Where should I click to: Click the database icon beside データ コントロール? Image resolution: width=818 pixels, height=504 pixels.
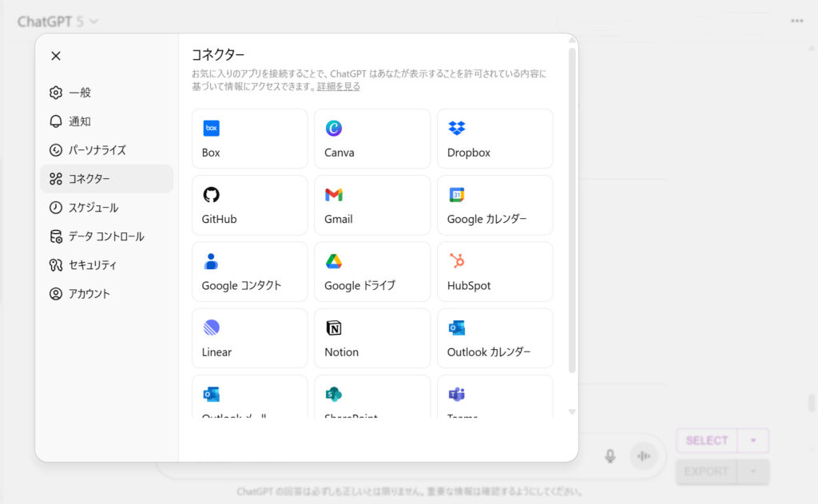(56, 236)
